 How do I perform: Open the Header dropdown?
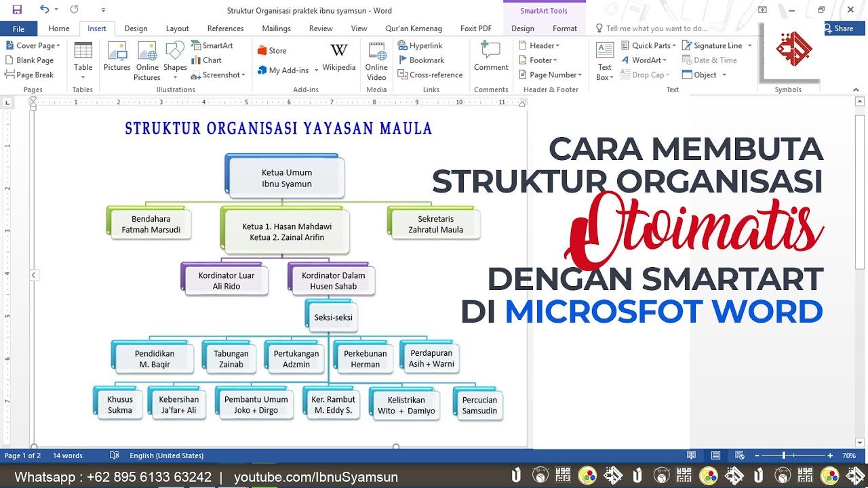tap(539, 45)
